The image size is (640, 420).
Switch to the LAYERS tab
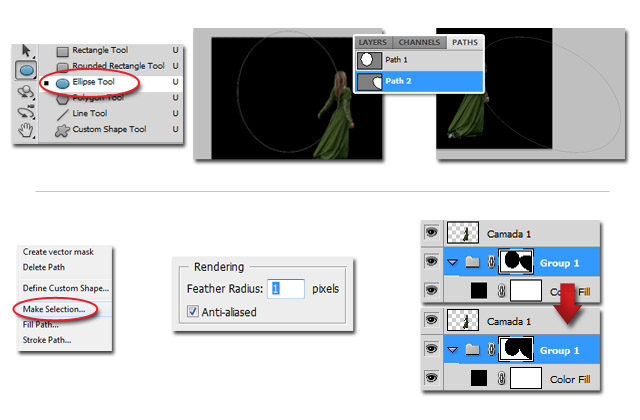(x=373, y=42)
